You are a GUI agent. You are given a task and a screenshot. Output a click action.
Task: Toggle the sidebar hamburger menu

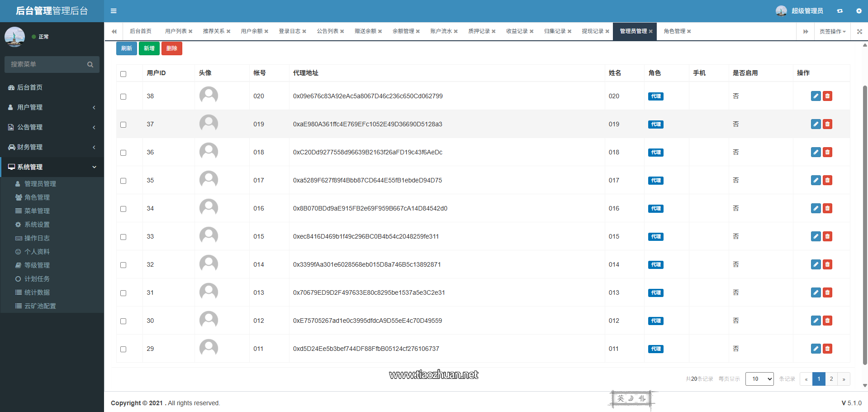[x=114, y=11]
